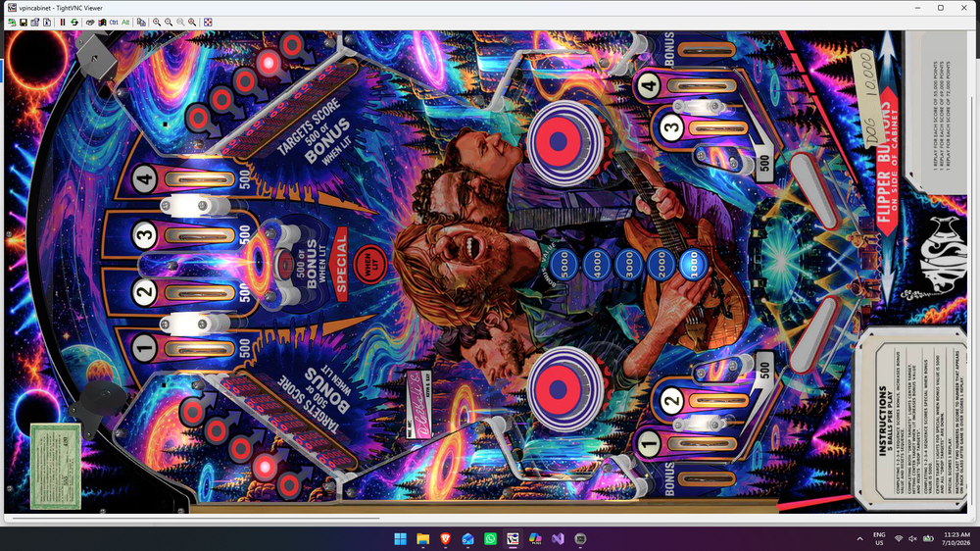Click the green certificate card on the playfield
The width and height of the screenshot is (980, 551).
[x=55, y=466]
